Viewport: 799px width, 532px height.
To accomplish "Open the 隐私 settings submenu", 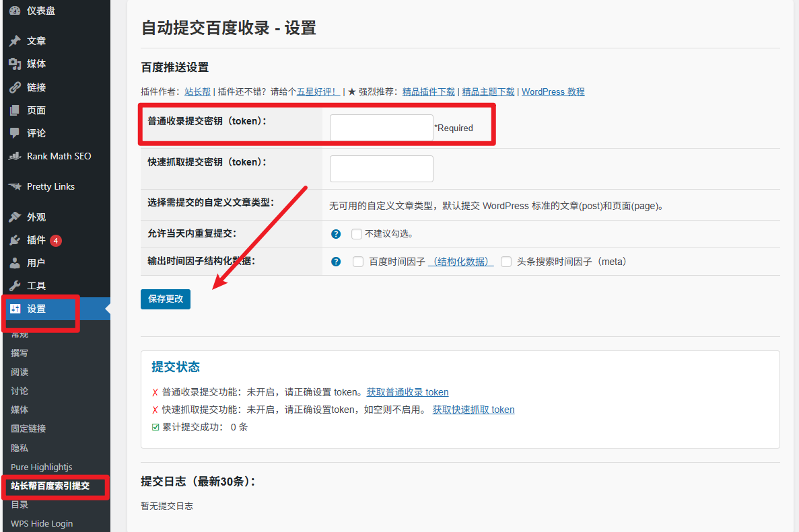I will (x=20, y=448).
